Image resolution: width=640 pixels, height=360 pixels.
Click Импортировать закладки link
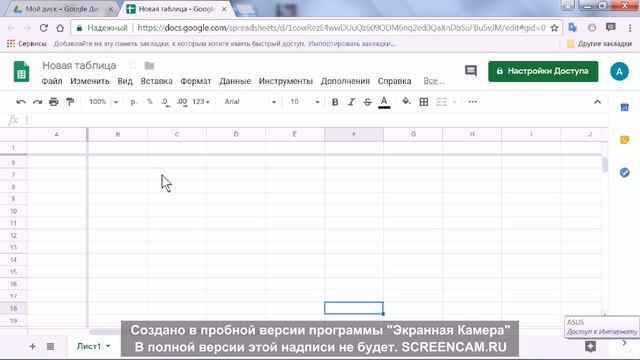click(x=351, y=44)
